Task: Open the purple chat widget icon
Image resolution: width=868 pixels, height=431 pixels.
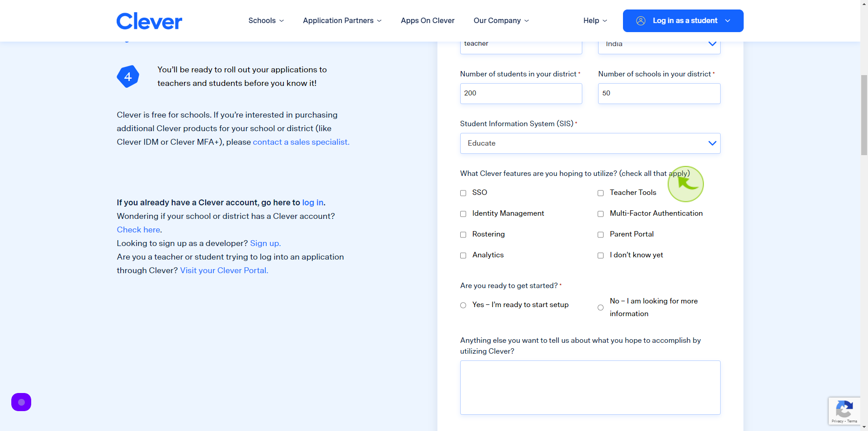Action: coord(21,402)
